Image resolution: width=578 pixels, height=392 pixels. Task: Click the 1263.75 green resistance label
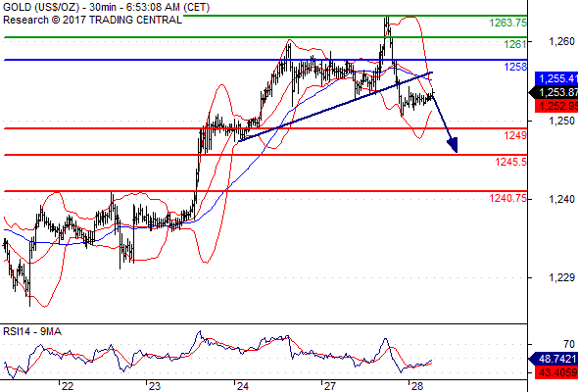(x=508, y=23)
